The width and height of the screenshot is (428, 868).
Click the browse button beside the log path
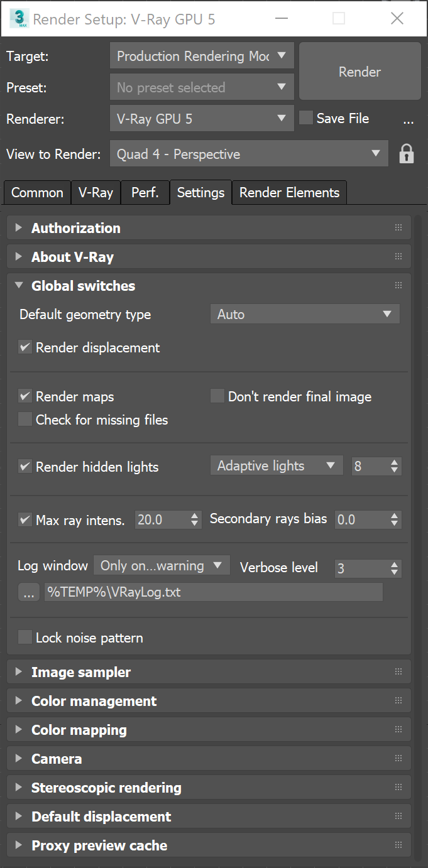point(28,591)
